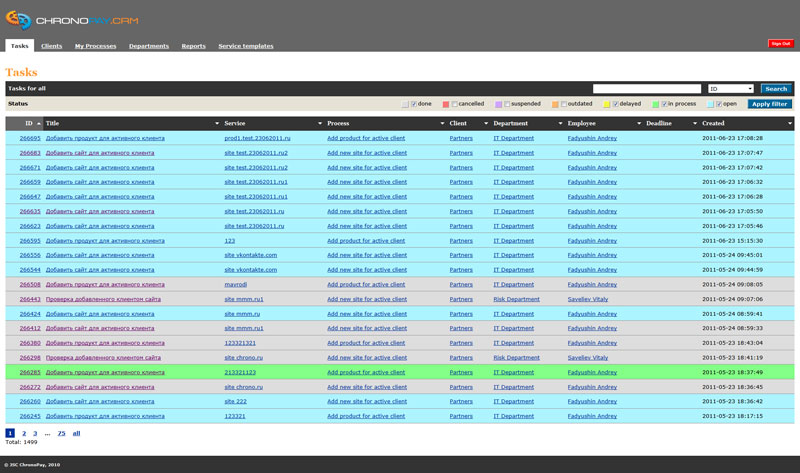Click the orange swatch beside outdated
Screen dimensions: 800x473
(x=555, y=104)
